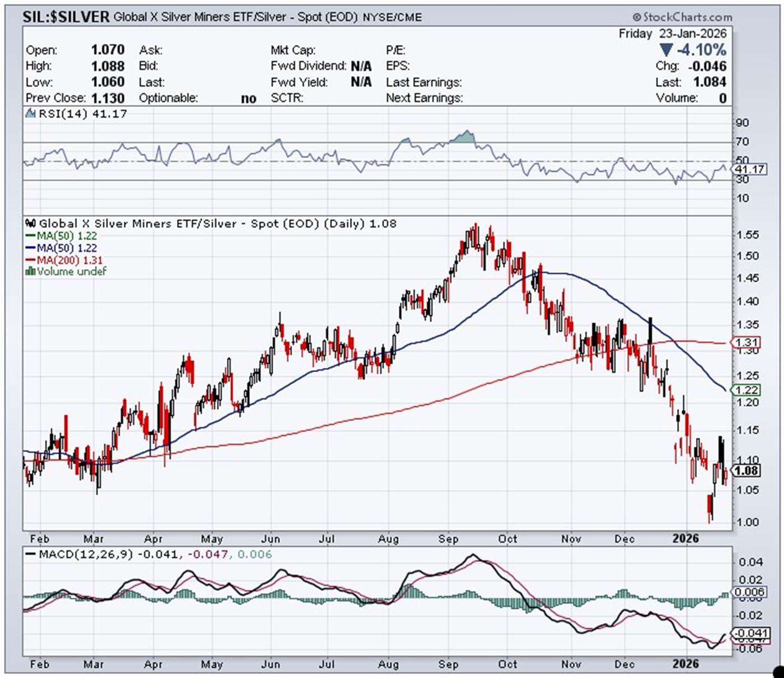Click the blue MA(50) legend entry
This screenshot has height=678, width=784.
tap(62, 248)
